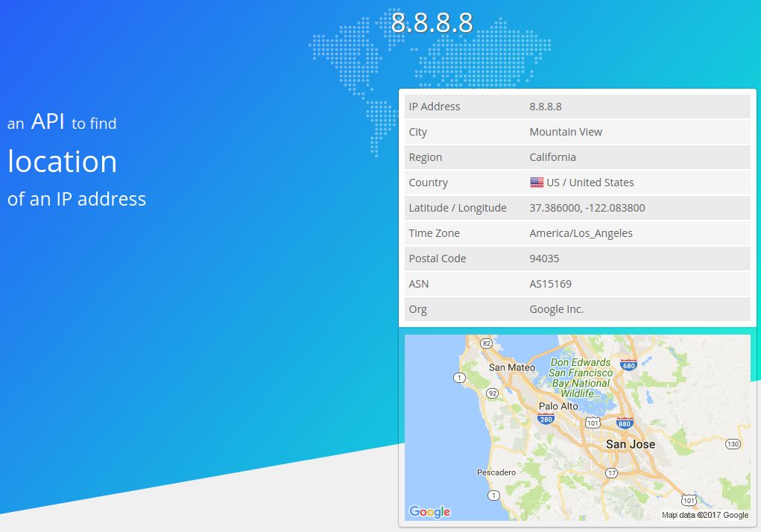This screenshot has height=532, width=761.
Task: Select the San Jose label on the map
Action: tap(631, 444)
